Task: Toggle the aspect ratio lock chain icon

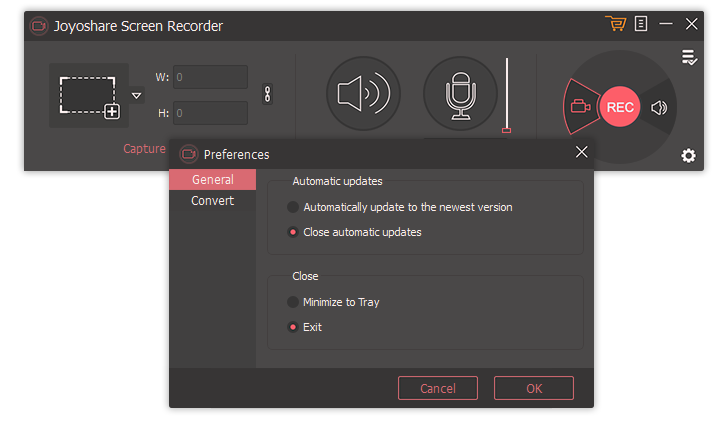Action: click(x=267, y=94)
